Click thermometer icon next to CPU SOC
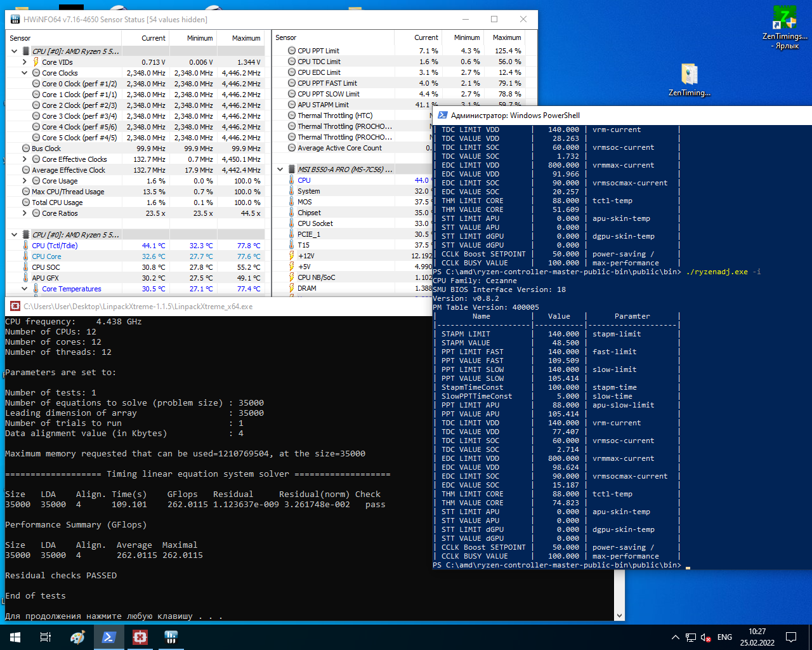 26,267
